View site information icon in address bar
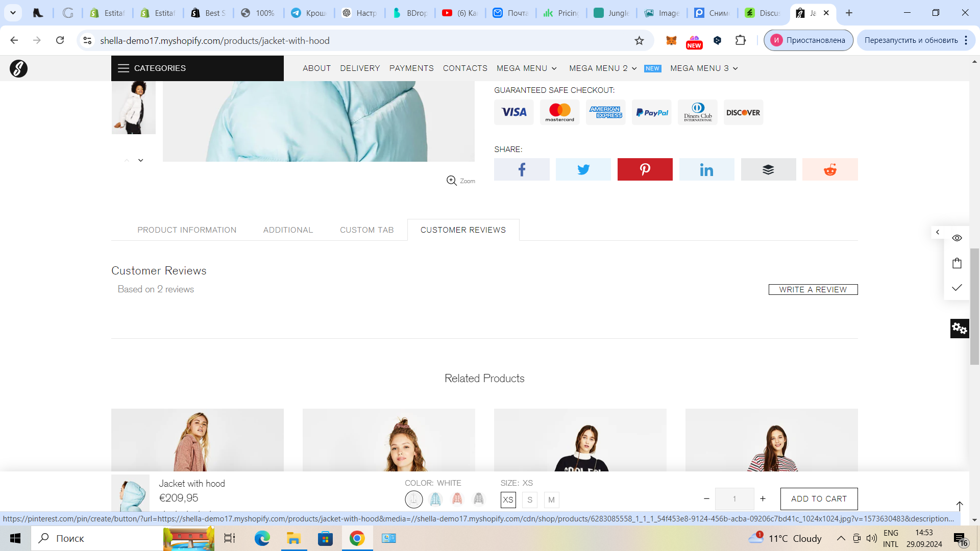This screenshot has width=980, height=551. [87, 40]
